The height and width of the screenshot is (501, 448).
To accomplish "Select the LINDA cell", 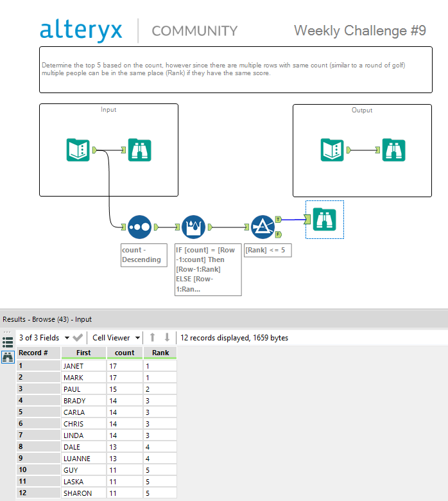I will tap(83, 435).
